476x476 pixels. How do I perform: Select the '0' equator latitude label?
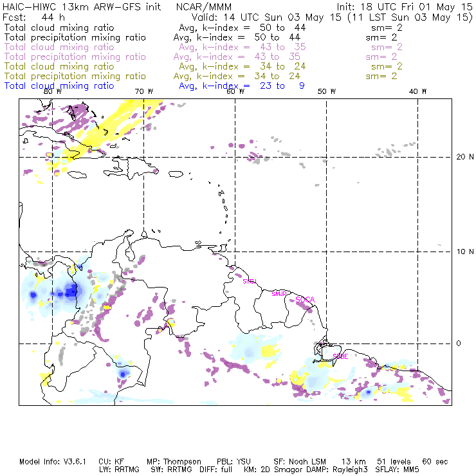tap(459, 343)
